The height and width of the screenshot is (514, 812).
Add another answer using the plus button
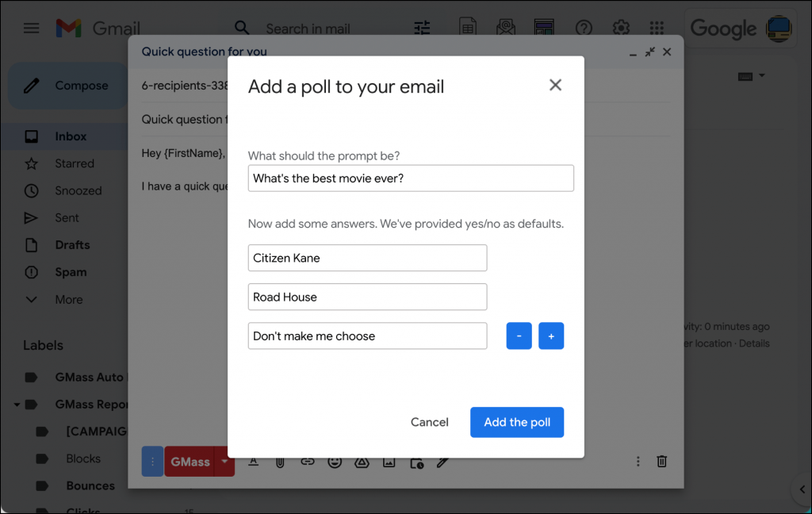[551, 336]
